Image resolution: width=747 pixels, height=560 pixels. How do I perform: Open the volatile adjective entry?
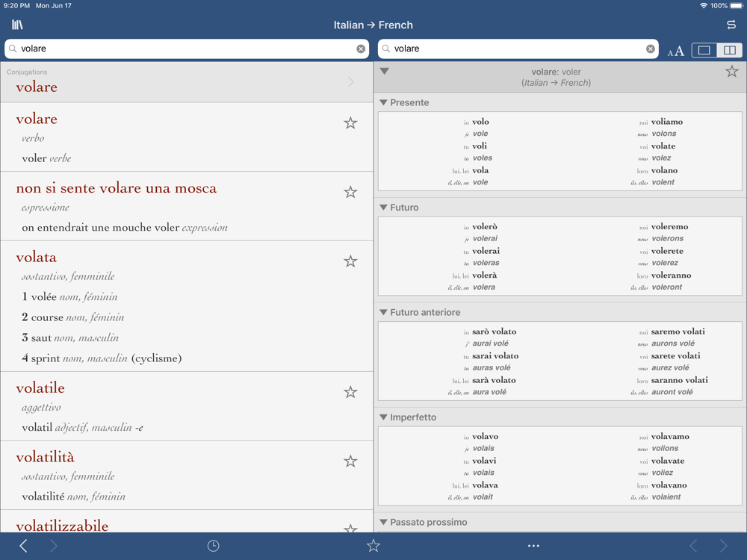[187, 406]
